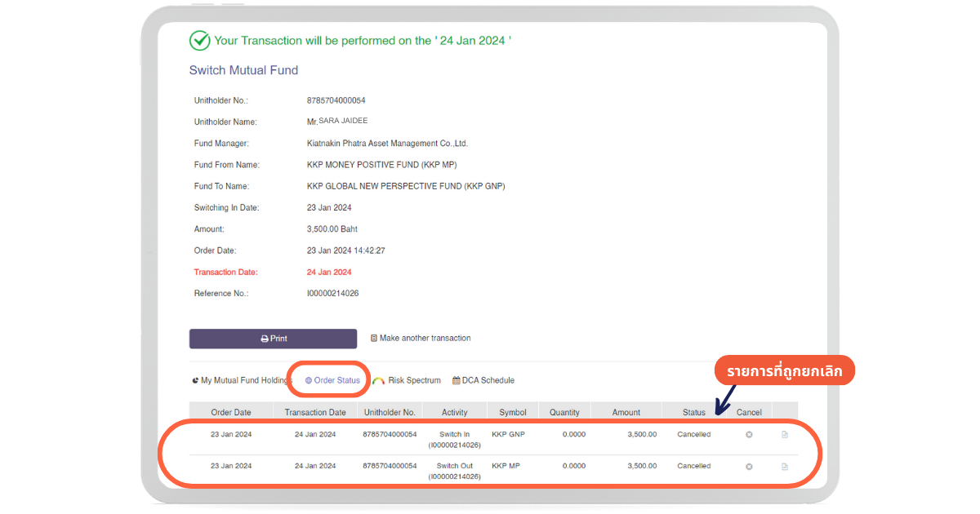Viewport: 980px width, 514px height.
Task: Click the Order Date column header
Action: click(x=231, y=413)
